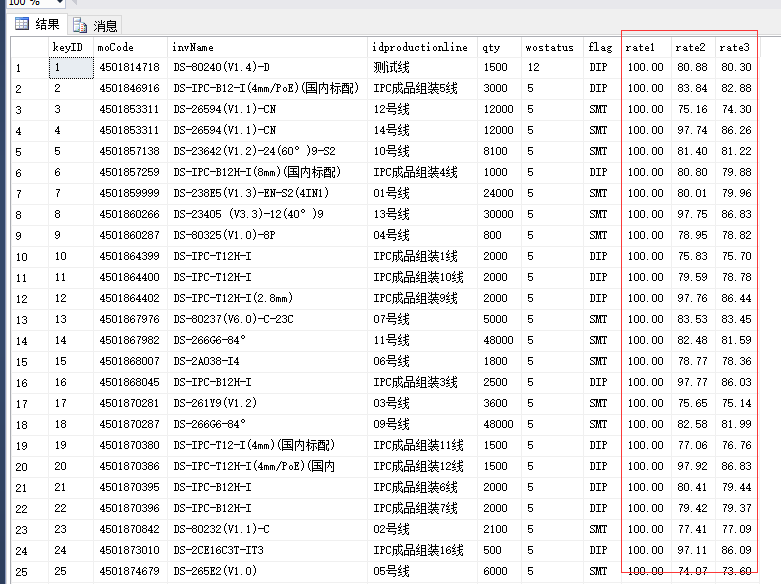Click rate2 cell 97.92
Screen dimensions: 781x584
[693, 466]
